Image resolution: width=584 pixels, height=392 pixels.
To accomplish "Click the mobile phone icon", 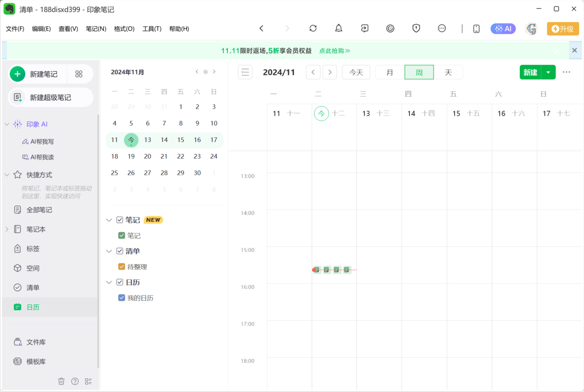I will (x=476, y=29).
